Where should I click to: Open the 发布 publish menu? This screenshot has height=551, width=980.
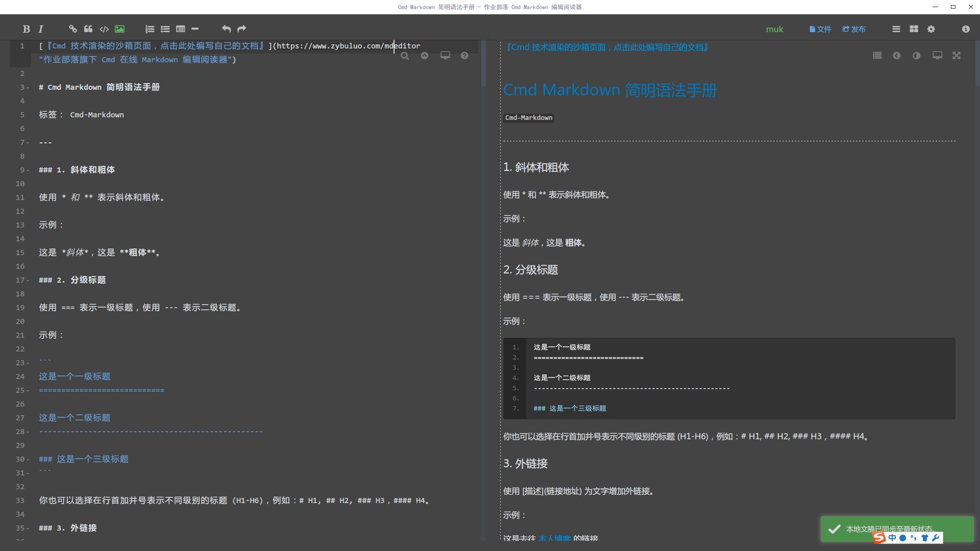(x=854, y=29)
